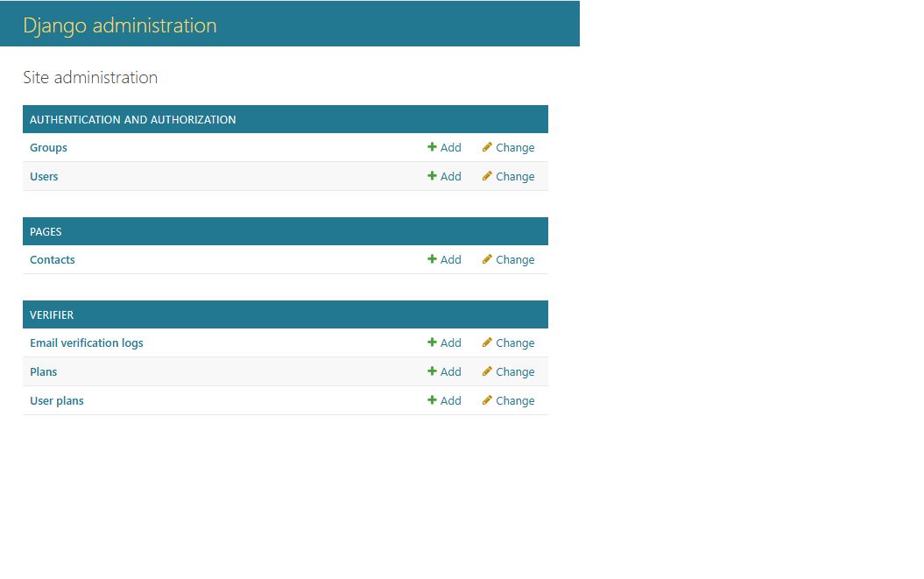Open the User plans model link
This screenshot has height=579, width=924.
[57, 401]
